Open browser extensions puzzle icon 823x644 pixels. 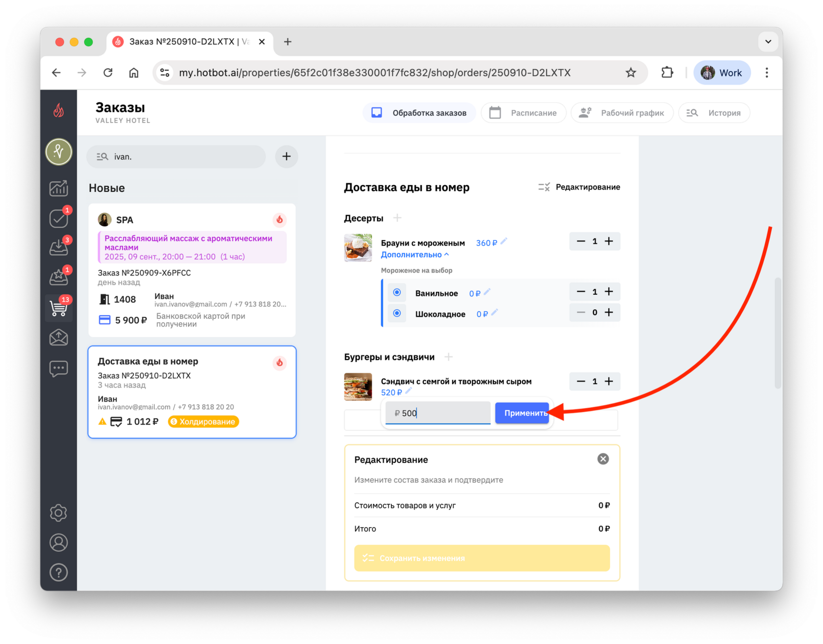pyautogui.click(x=667, y=73)
